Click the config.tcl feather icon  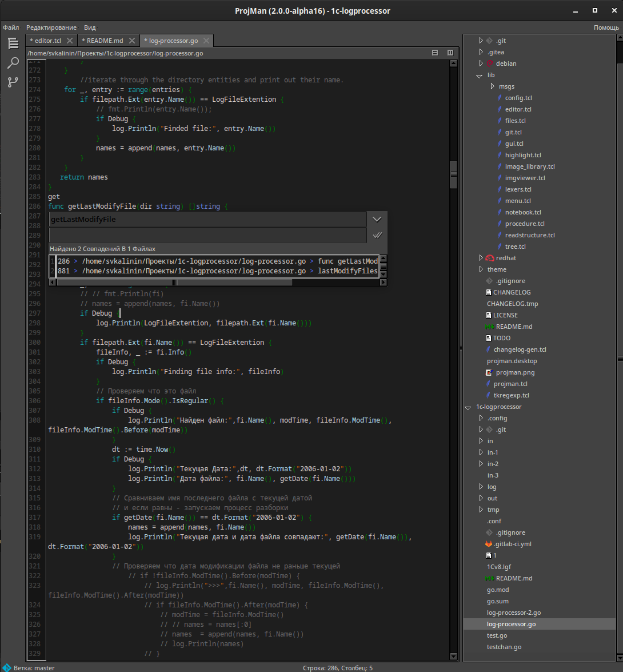[500, 98]
